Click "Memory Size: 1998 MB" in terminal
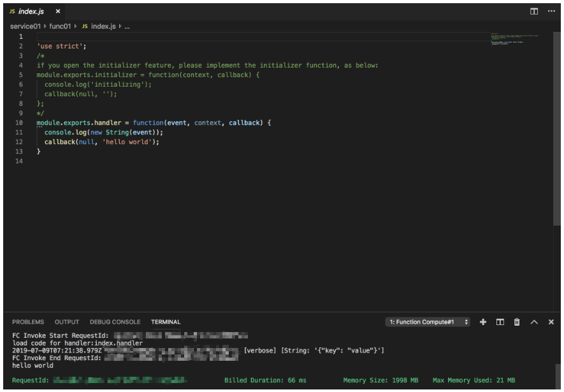The width and height of the screenshot is (564, 392). [x=380, y=380]
